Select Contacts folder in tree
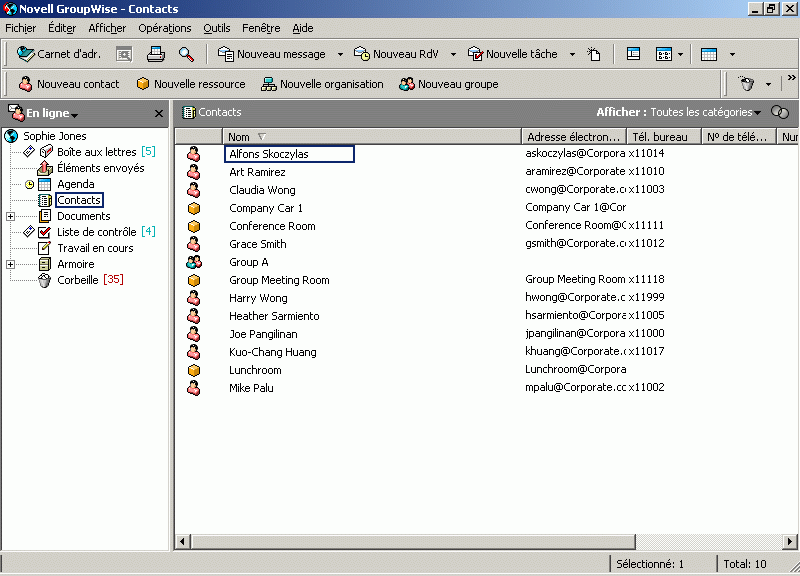The image size is (800, 576). pos(79,200)
